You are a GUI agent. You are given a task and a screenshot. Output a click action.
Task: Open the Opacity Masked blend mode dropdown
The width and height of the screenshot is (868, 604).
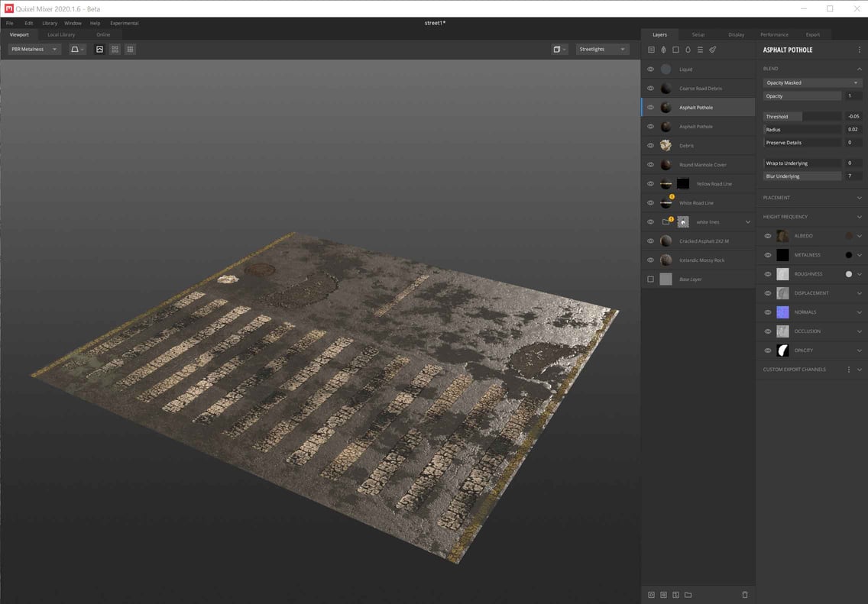click(812, 82)
